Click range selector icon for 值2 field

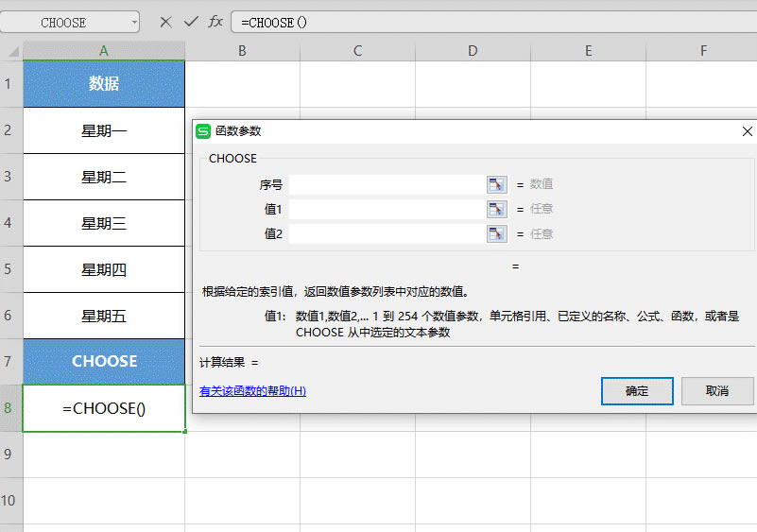click(497, 233)
